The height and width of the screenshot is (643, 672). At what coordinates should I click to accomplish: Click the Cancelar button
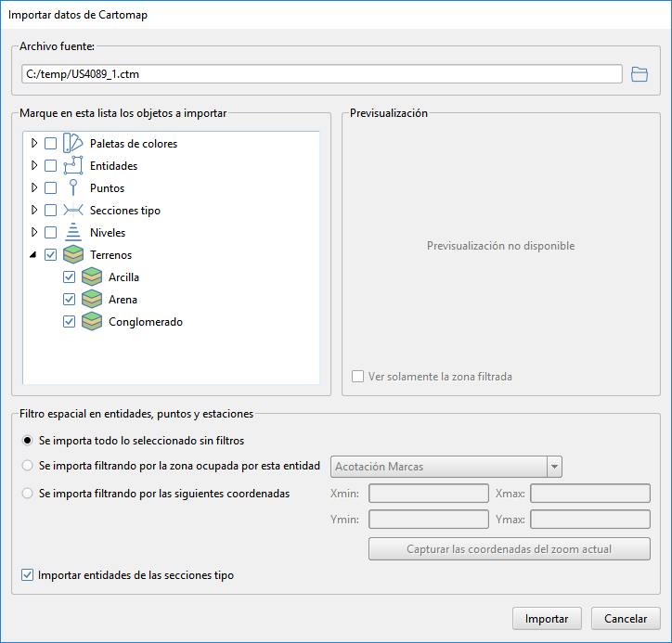tap(626, 619)
